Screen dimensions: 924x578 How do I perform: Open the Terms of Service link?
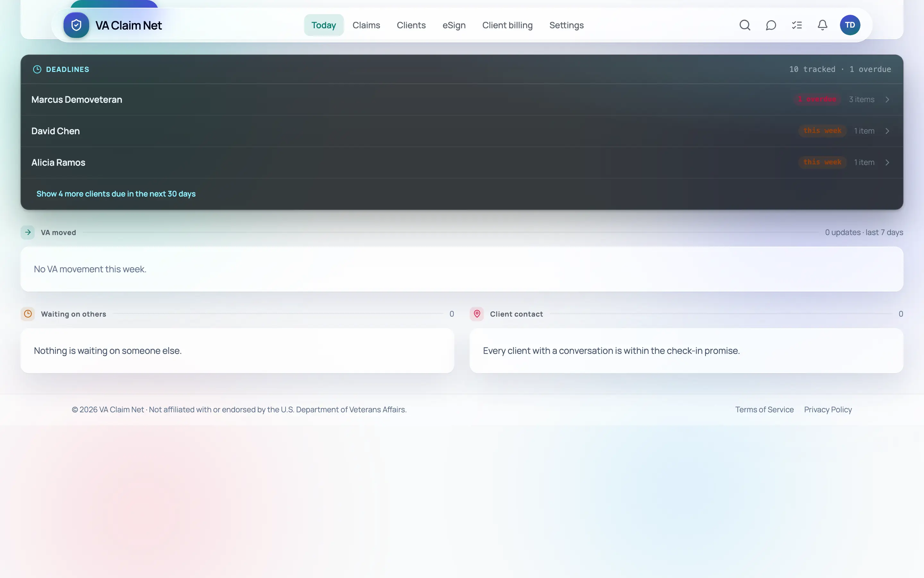[x=765, y=409]
